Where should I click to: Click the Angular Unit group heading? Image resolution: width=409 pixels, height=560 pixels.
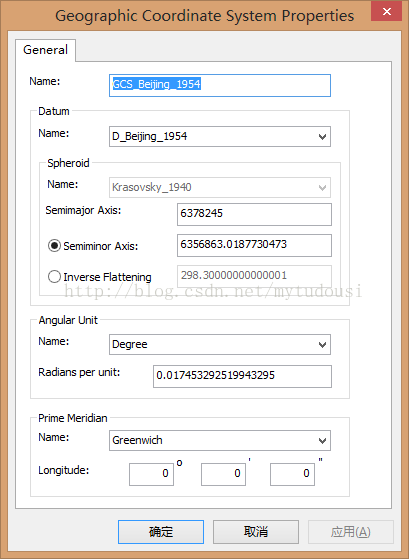68,320
